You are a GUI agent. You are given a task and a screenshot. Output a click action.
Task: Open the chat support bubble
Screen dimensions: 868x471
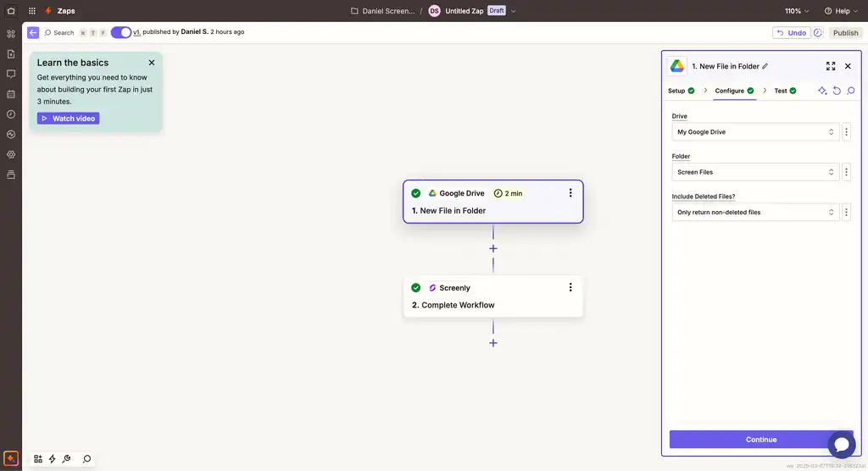click(842, 445)
